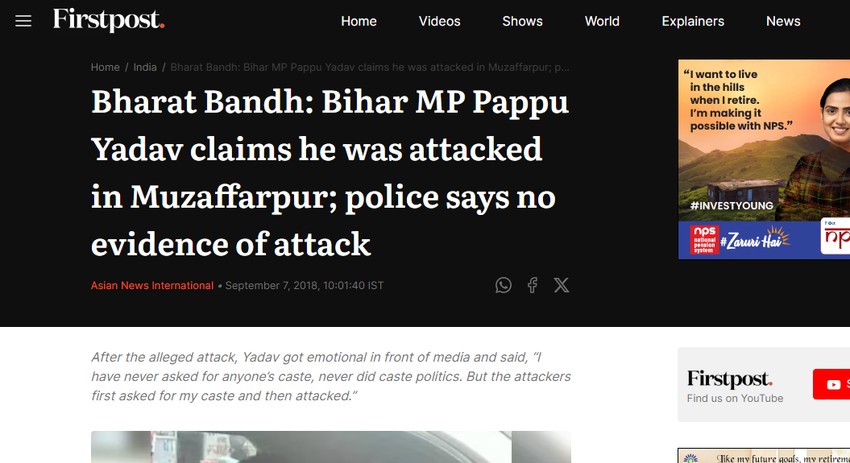The width and height of the screenshot is (850, 463).
Task: Click the NPS retirement ad banner
Action: click(x=764, y=159)
